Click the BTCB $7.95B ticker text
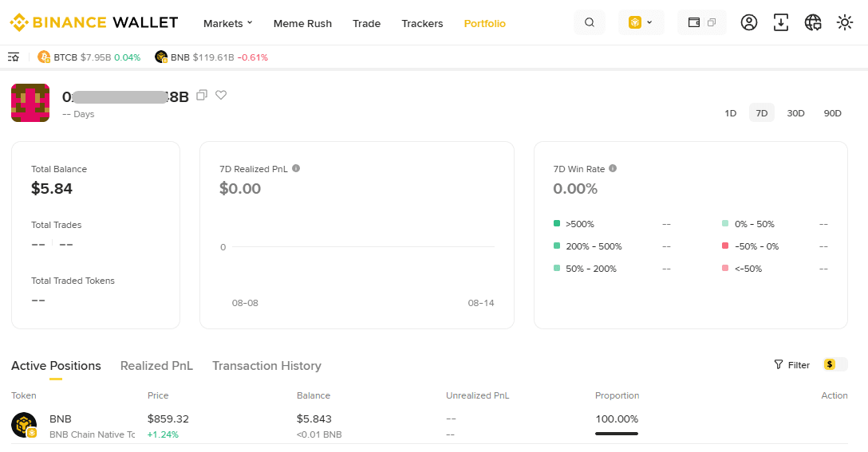Image resolution: width=868 pixels, height=452 pixels. 89,57
